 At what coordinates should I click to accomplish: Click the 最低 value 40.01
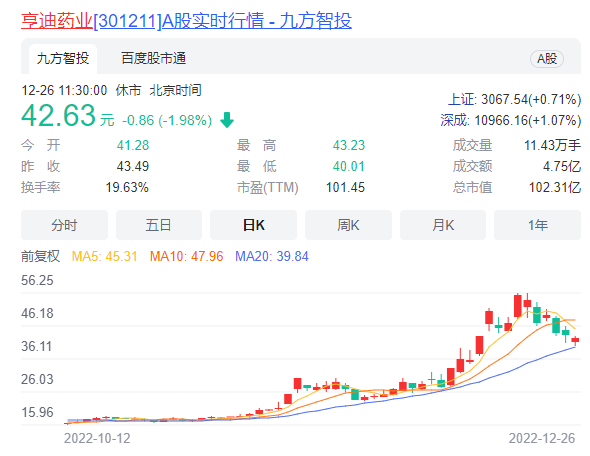pos(349,166)
